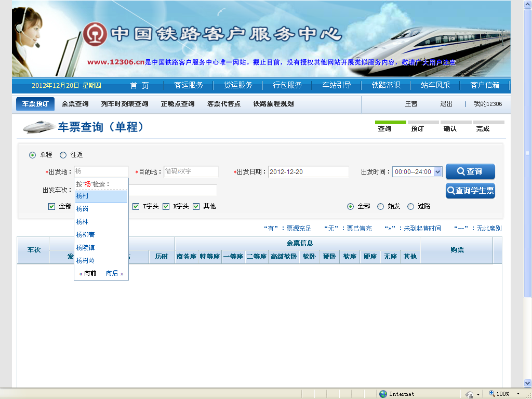This screenshot has width=532, height=399.
Task: Switch to the 客票代售点 tab
Action: tap(224, 104)
